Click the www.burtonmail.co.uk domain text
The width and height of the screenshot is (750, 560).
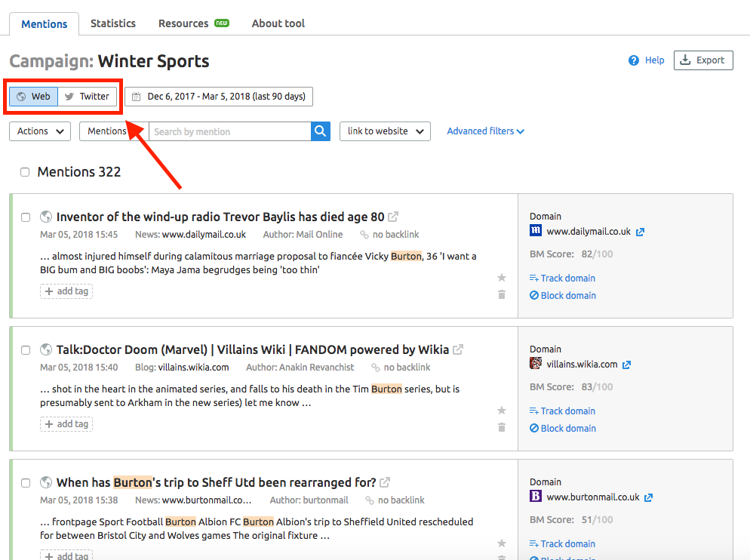coord(593,497)
